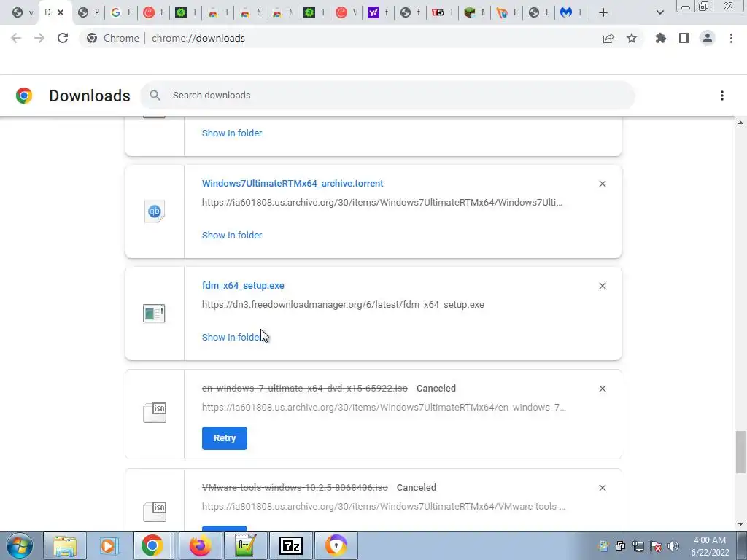Open Windows7UltimateRTMx64_archive.torrent file link
Image resolution: width=747 pixels, height=560 pixels.
(x=293, y=183)
